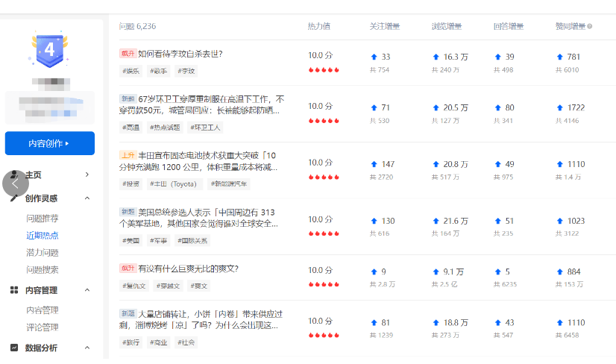616x364 pixels.
Task: Click the #军事 tag
Action: point(158,241)
